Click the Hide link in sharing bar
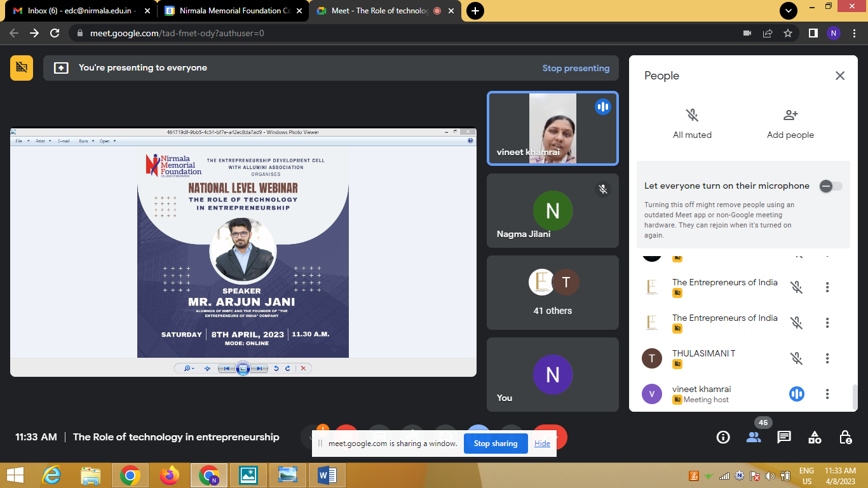 542,444
